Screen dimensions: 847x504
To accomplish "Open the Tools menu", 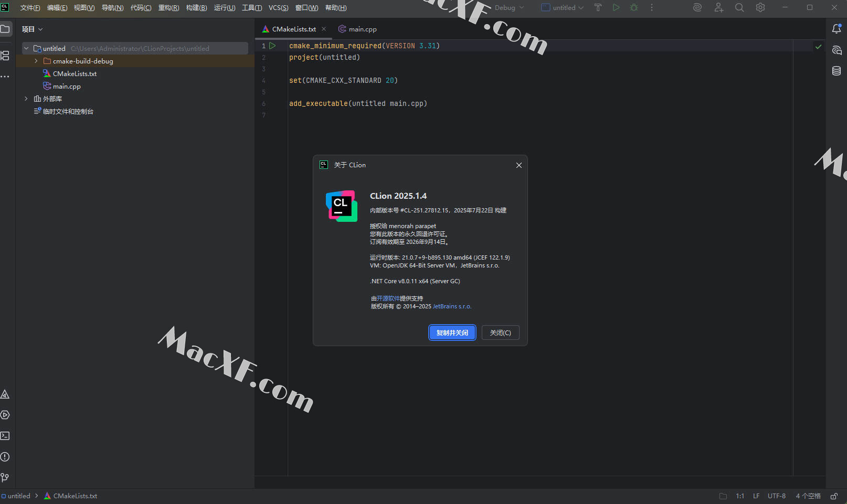I will tap(252, 7).
